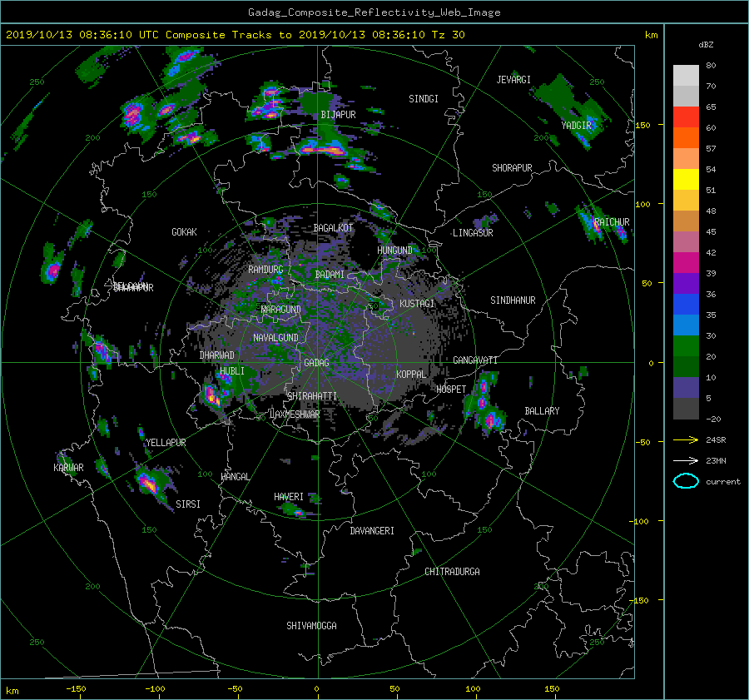
Task: Click the YELLAPUR city label
Action: tap(166, 443)
